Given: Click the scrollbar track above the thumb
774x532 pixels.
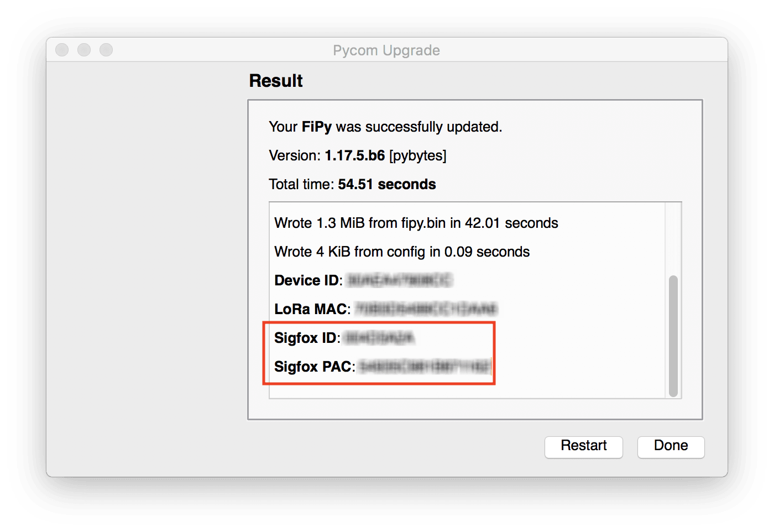Looking at the screenshot, I should (x=673, y=239).
